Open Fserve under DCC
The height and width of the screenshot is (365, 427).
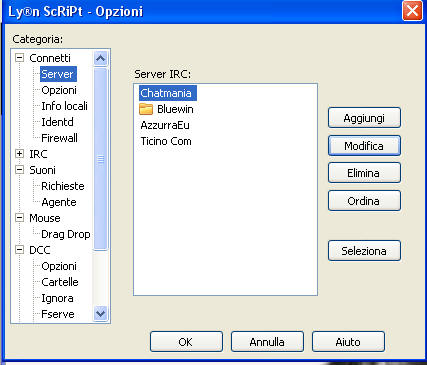click(x=58, y=314)
